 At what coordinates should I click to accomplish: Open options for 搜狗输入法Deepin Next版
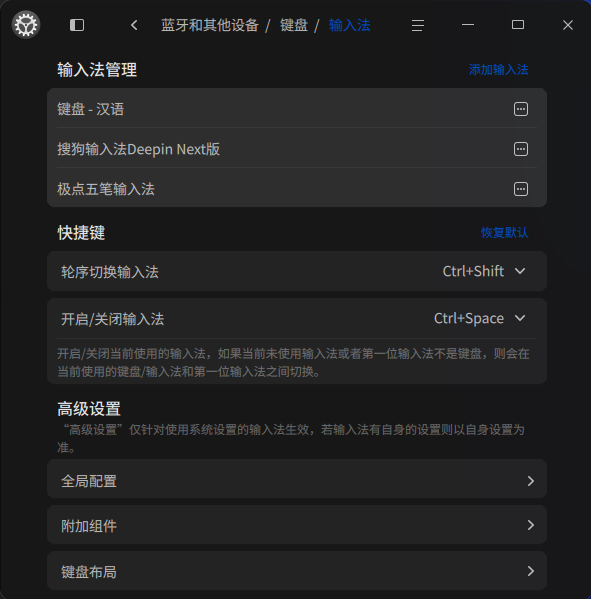521,149
